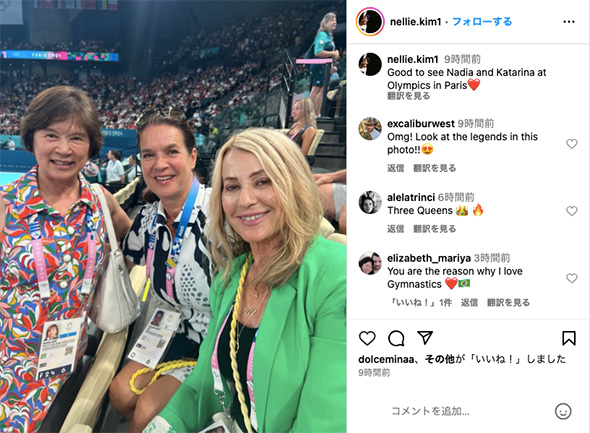Image resolution: width=590 pixels, height=433 pixels.
Task: Like the post with heart icon
Action: coord(367,338)
